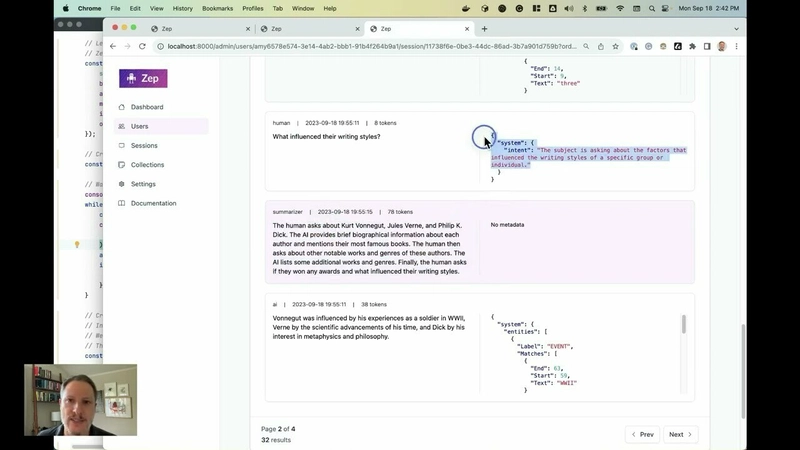Select the Users sidebar item

point(139,126)
